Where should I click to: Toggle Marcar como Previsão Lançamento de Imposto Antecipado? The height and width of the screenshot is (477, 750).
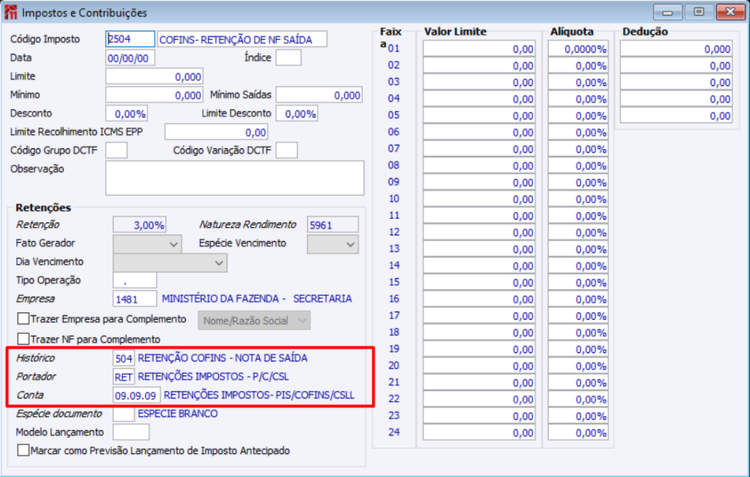(23, 450)
